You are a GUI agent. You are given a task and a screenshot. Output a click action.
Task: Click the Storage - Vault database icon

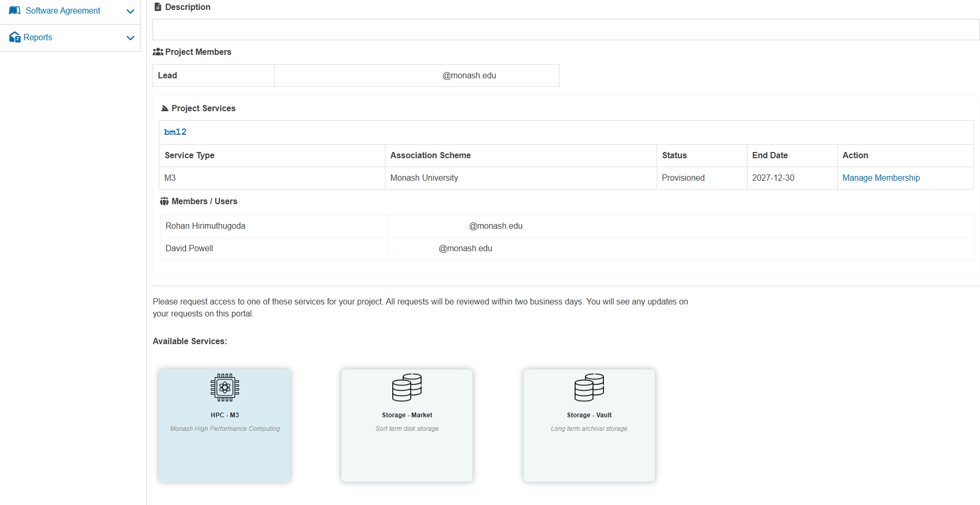589,387
